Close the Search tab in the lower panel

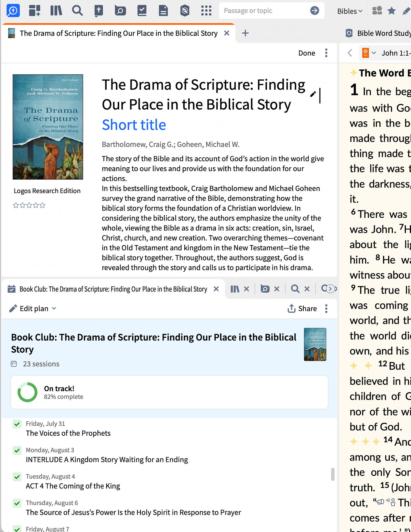click(x=307, y=289)
